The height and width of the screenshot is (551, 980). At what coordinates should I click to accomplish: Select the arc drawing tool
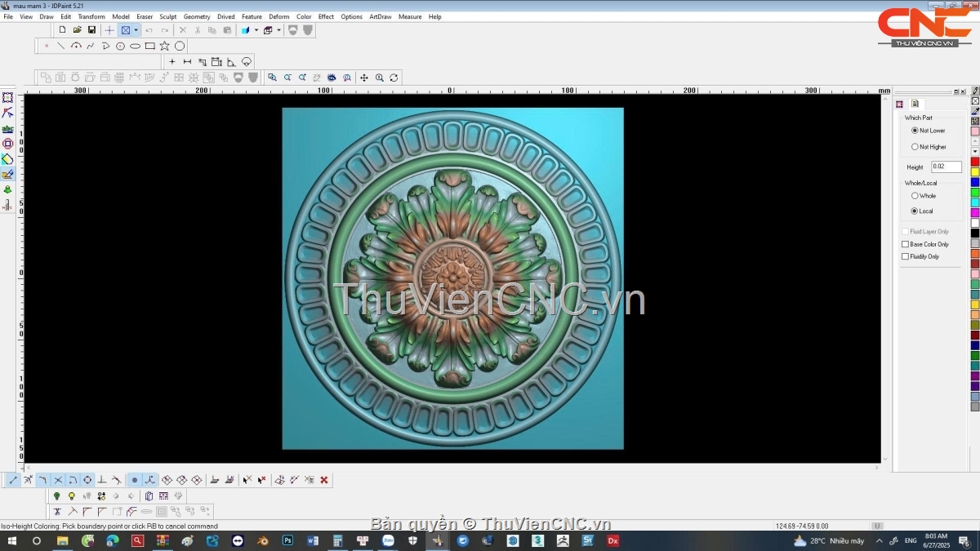point(76,46)
